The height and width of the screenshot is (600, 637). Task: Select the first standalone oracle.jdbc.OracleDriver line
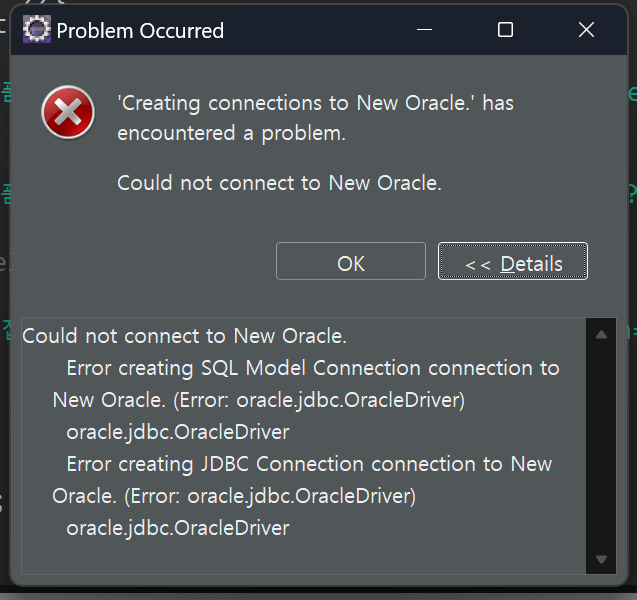click(178, 432)
